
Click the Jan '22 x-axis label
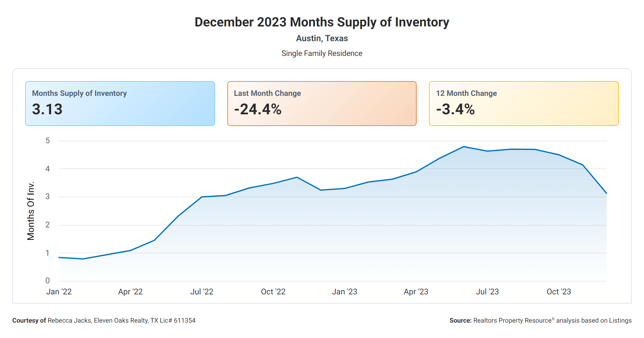click(59, 292)
